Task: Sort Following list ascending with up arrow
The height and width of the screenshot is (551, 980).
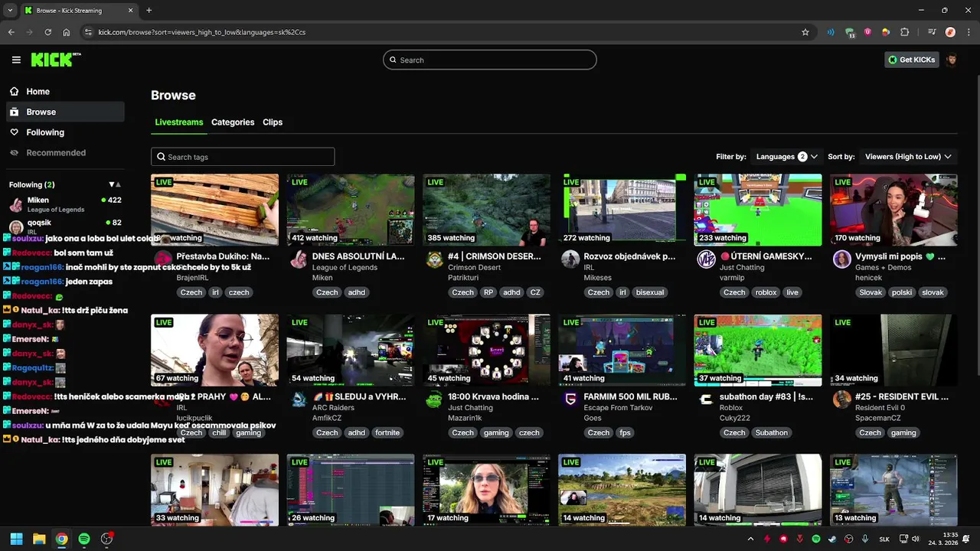Action: coord(119,184)
